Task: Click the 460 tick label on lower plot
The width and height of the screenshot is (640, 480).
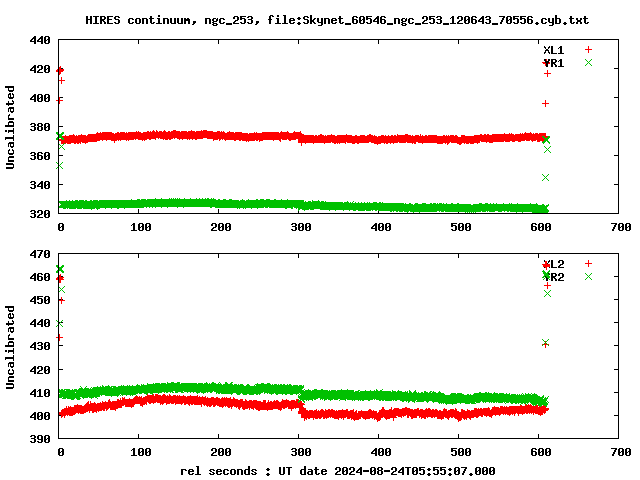Action: click(x=40, y=277)
